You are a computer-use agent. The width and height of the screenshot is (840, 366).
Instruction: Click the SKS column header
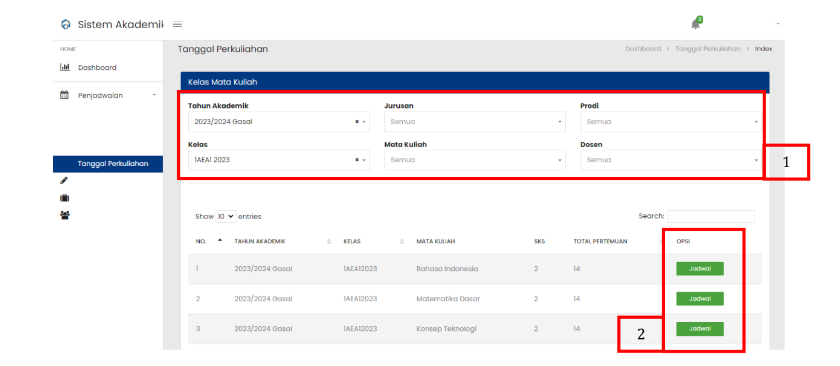pyautogui.click(x=539, y=242)
